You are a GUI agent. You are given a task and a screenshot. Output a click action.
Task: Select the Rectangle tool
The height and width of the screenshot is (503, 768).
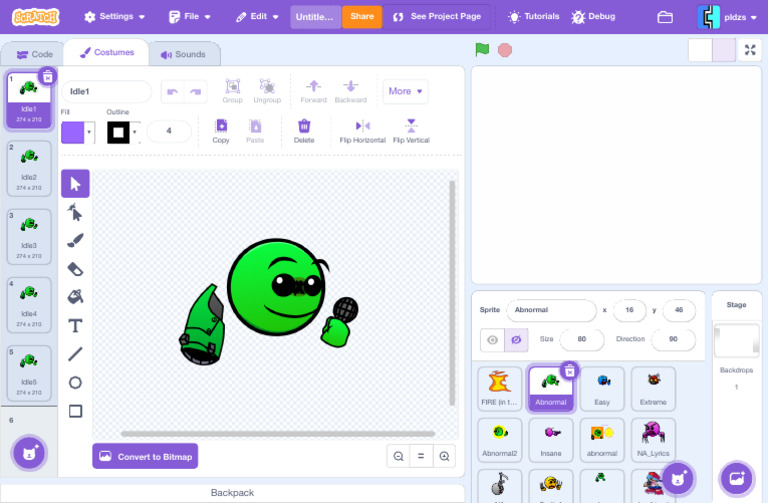pyautogui.click(x=75, y=410)
